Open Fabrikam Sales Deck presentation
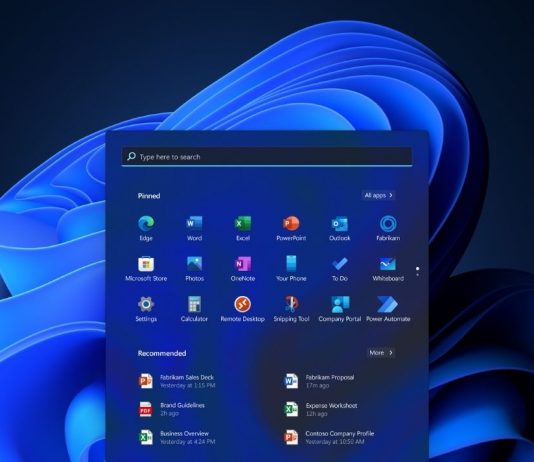The width and height of the screenshot is (534, 462). [x=177, y=381]
